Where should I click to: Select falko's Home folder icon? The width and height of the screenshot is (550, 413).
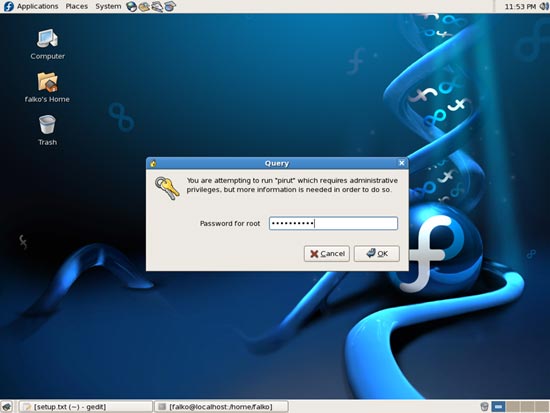coord(47,88)
